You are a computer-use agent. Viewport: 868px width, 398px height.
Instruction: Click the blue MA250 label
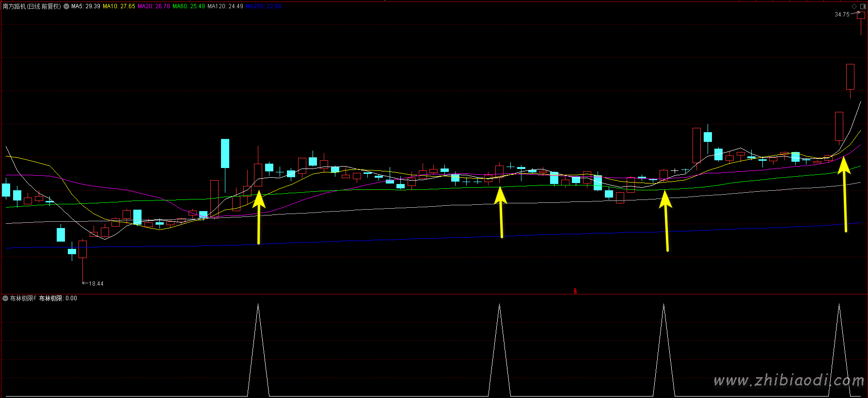[x=263, y=6]
